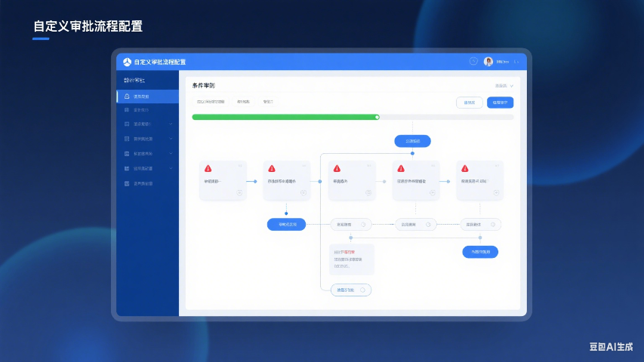This screenshot has width=644, height=362.
Task: Click the grey note box with red text
Action: (352, 259)
